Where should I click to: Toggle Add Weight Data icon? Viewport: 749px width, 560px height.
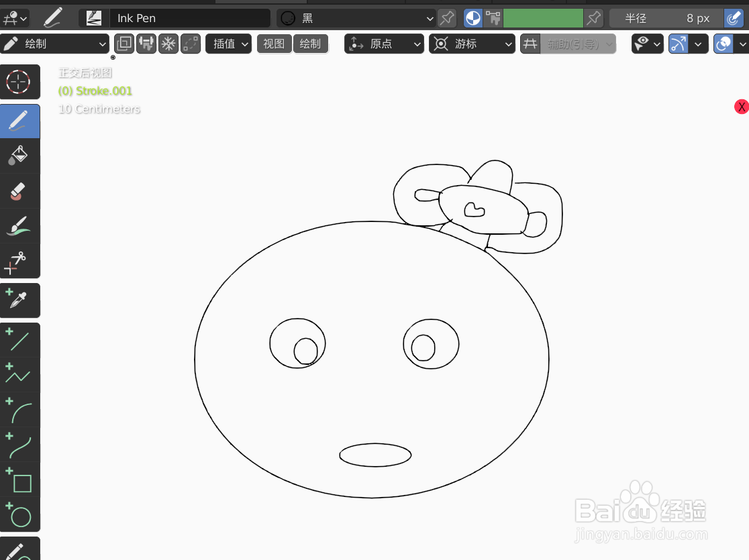tap(146, 44)
